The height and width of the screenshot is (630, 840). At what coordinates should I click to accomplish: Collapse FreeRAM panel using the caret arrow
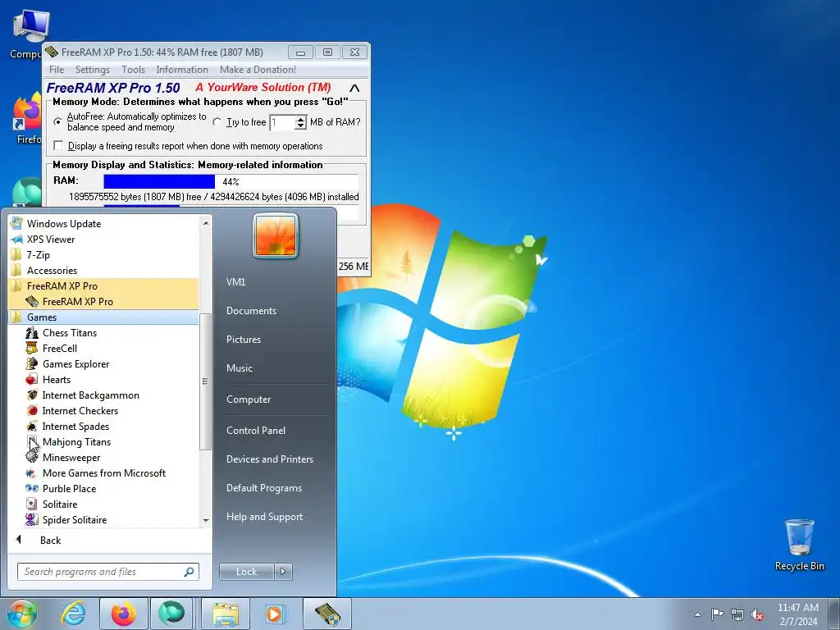(x=354, y=88)
